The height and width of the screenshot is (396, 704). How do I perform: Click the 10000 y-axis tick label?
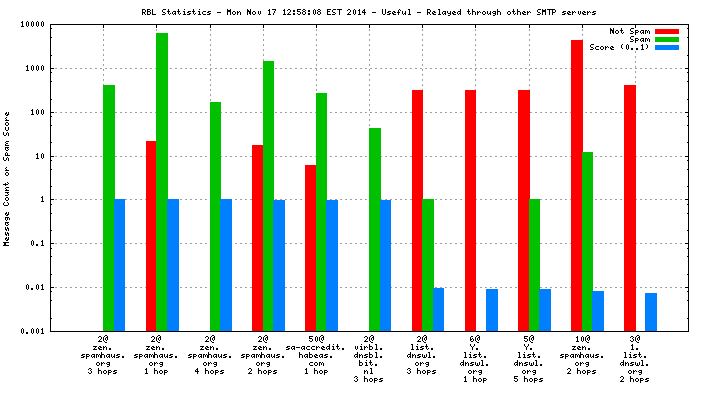(x=32, y=24)
